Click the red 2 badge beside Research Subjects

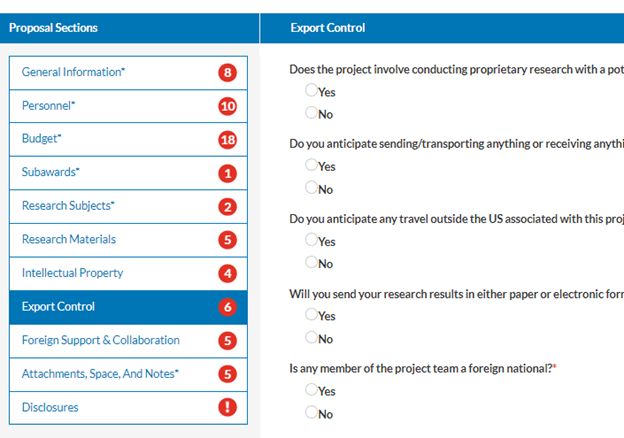click(x=228, y=207)
